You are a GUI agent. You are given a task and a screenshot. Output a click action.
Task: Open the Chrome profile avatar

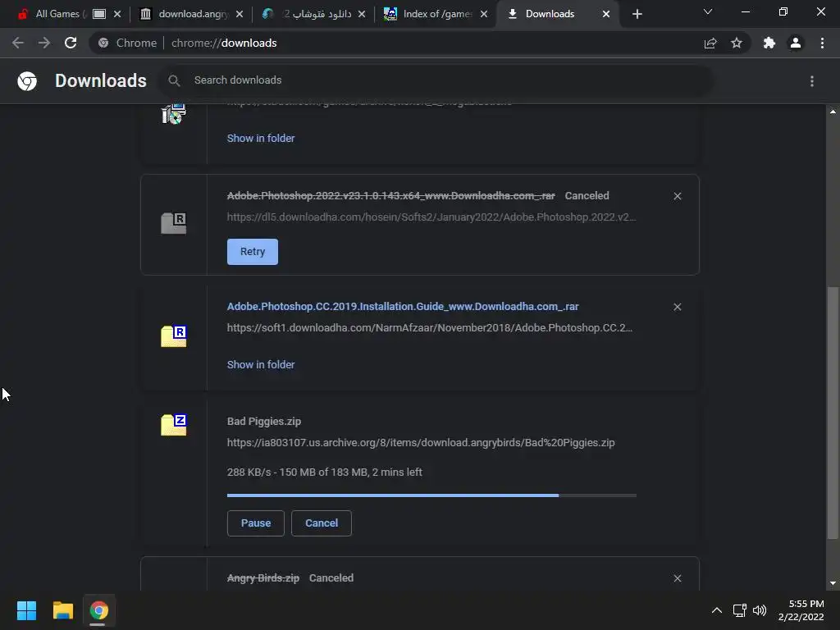[796, 43]
